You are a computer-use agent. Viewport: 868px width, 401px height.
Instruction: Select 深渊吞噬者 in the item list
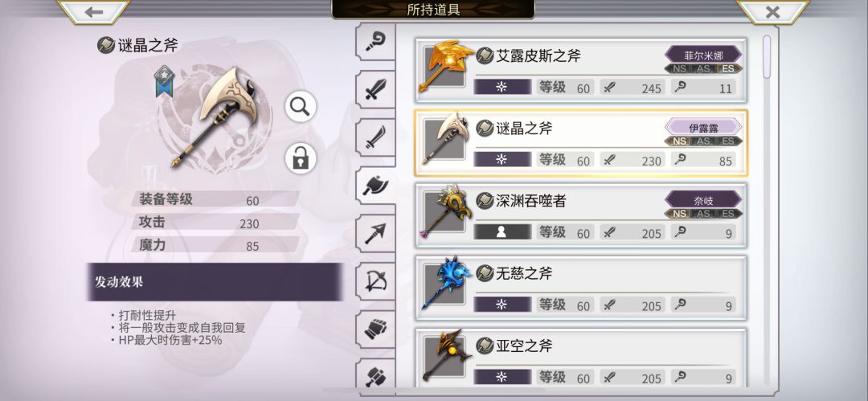[581, 215]
